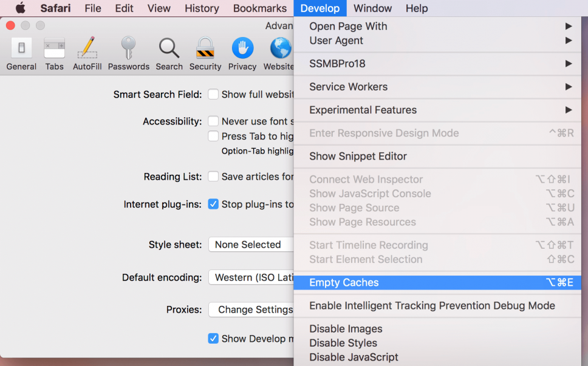The height and width of the screenshot is (366, 588).
Task: Click Show Page Resources item
Action: 437,222
